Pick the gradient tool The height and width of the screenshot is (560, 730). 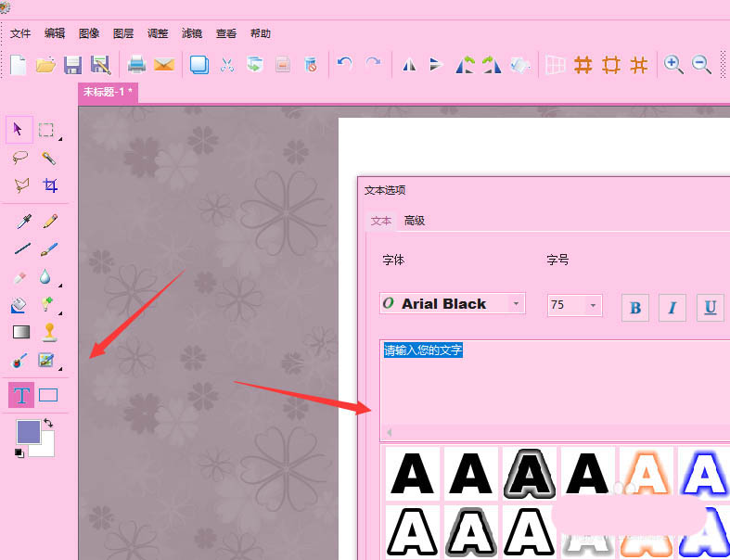click(x=21, y=332)
